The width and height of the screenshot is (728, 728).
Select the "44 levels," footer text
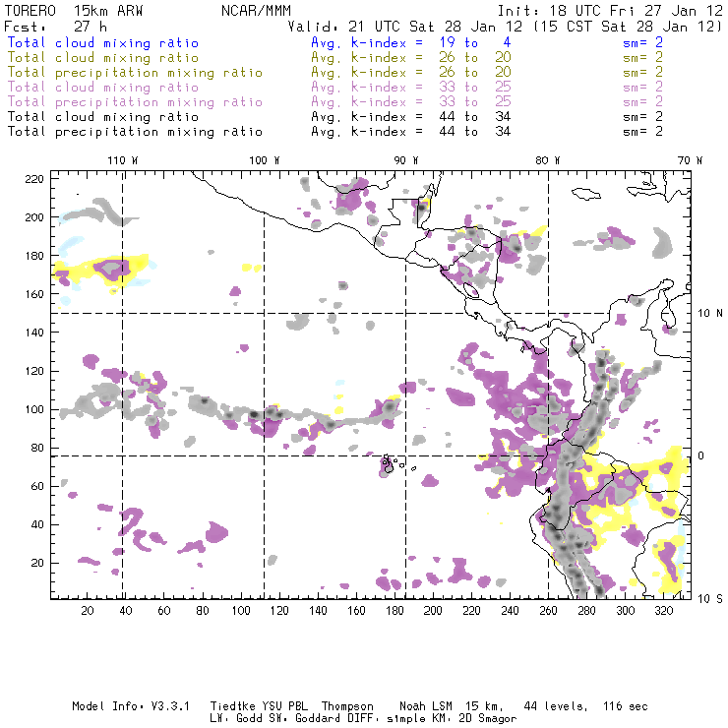pos(556,706)
